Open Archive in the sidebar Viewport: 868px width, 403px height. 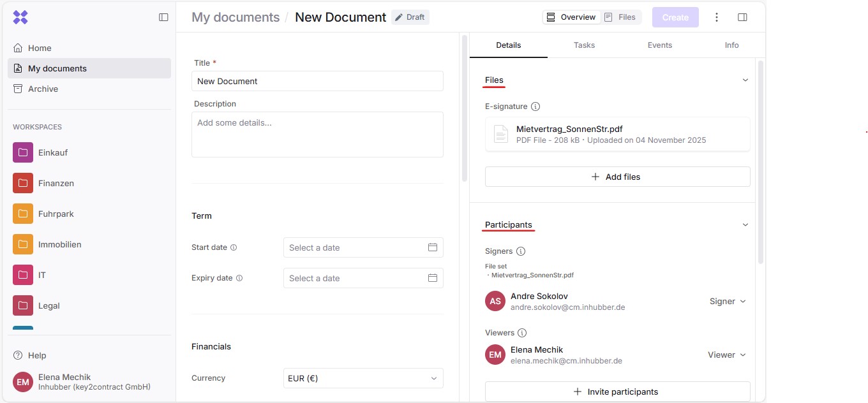click(43, 89)
